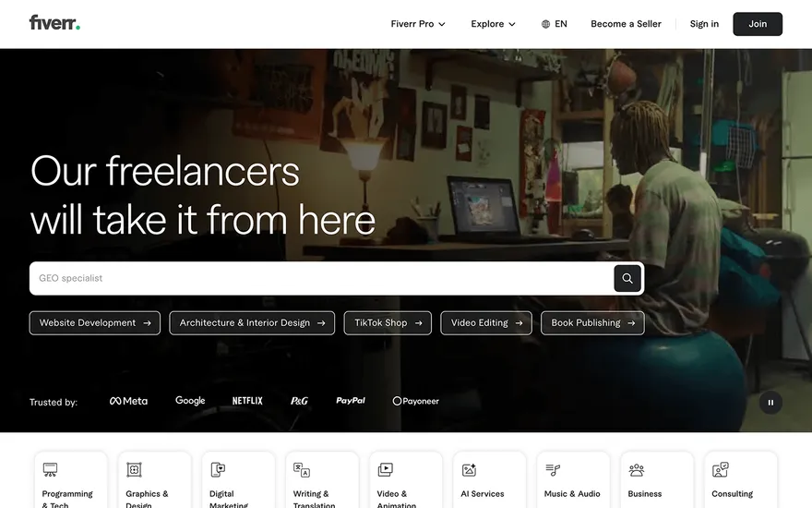Open the Become a Seller link
Image resolution: width=812 pixels, height=508 pixels.
626,24
